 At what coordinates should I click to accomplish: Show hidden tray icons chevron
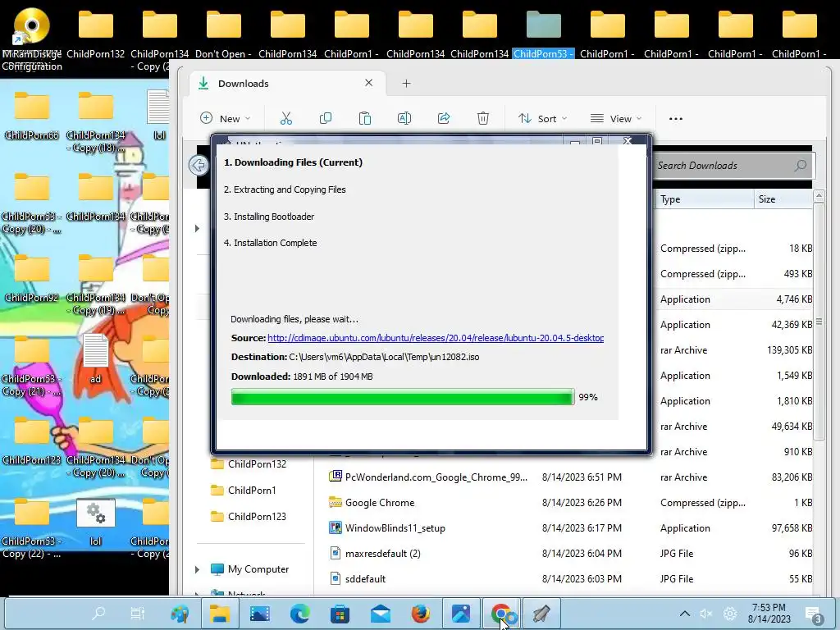pyautogui.click(x=684, y=614)
